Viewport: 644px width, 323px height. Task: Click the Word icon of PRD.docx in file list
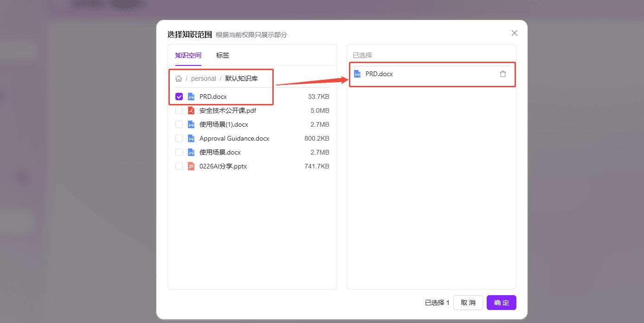click(191, 97)
